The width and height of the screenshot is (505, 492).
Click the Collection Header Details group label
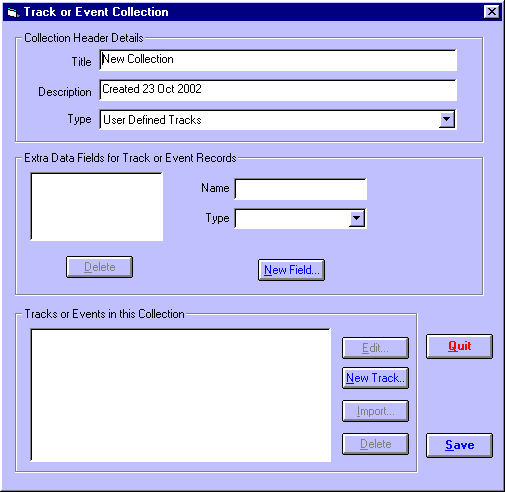pyautogui.click(x=84, y=38)
